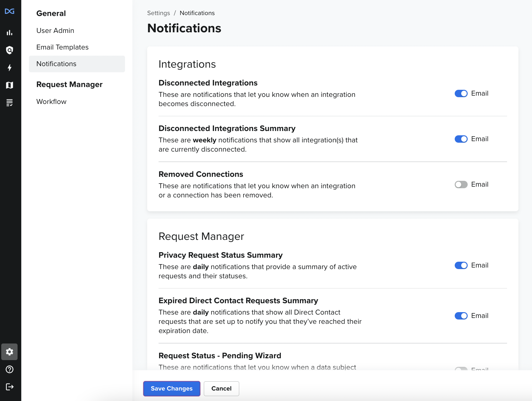Click Email label beside Removed Connections toggle
This screenshot has width=532, height=401.
pos(480,185)
